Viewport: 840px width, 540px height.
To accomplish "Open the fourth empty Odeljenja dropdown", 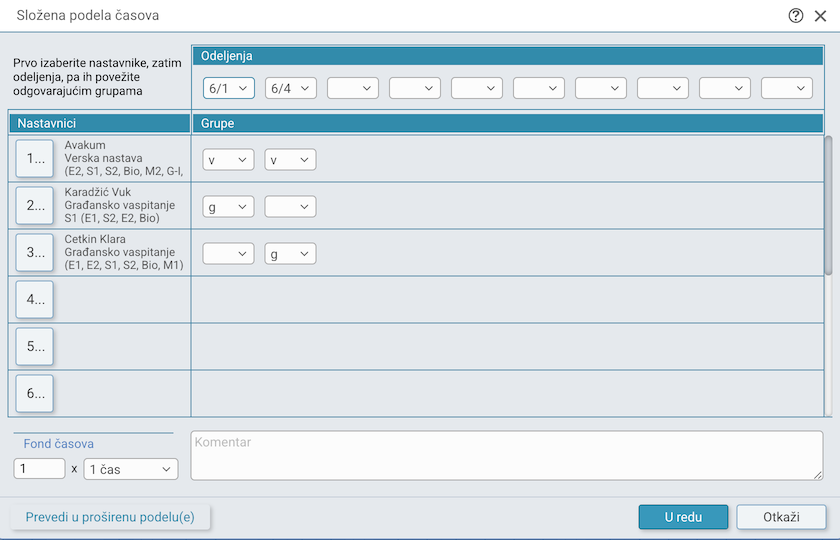I will tap(415, 88).
